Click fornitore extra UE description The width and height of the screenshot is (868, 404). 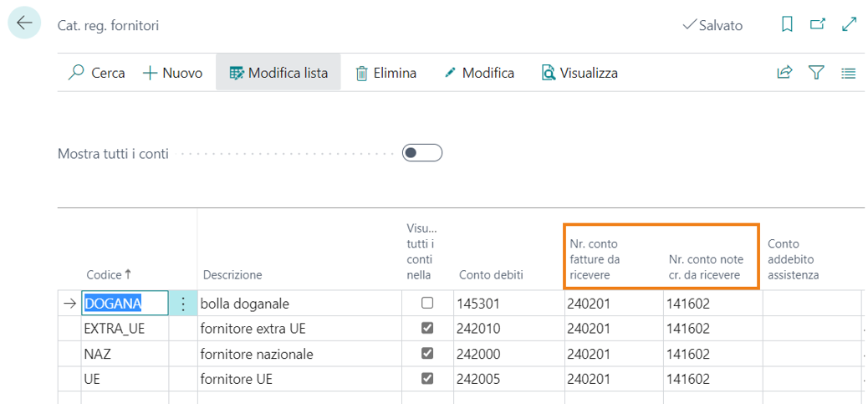299,329
